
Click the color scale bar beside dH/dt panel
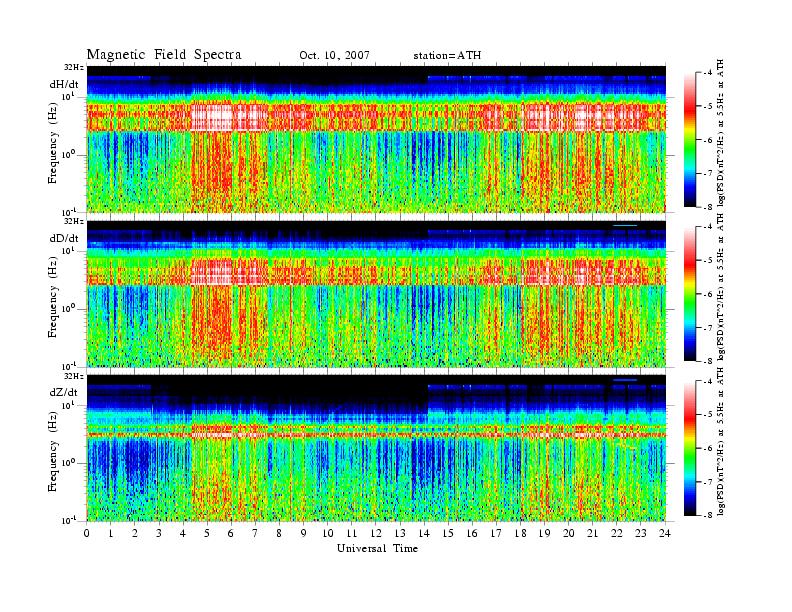click(x=689, y=140)
